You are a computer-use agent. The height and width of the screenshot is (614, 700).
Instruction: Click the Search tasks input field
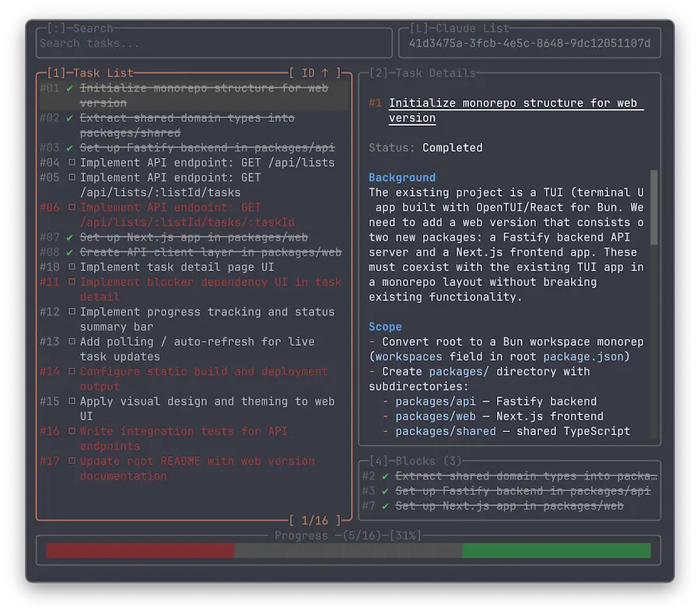point(215,44)
